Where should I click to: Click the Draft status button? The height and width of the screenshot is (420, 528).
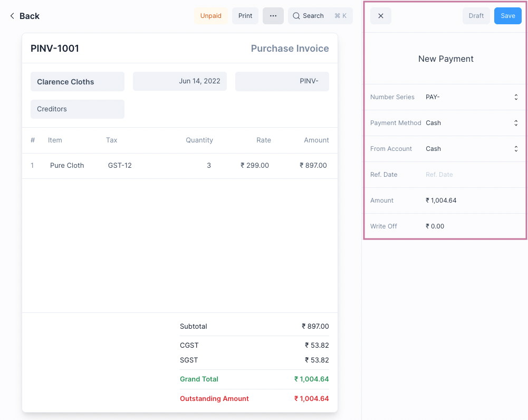click(x=476, y=16)
